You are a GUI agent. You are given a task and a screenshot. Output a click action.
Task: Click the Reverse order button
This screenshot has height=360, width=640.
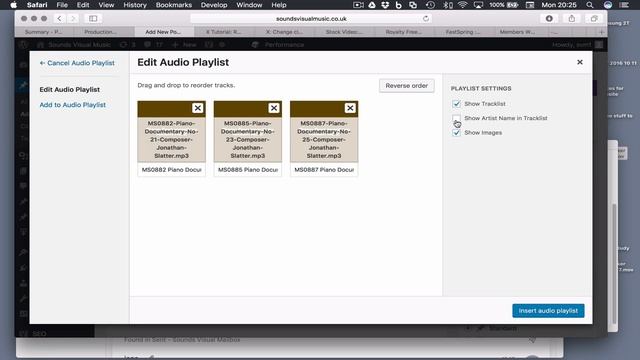[407, 86]
